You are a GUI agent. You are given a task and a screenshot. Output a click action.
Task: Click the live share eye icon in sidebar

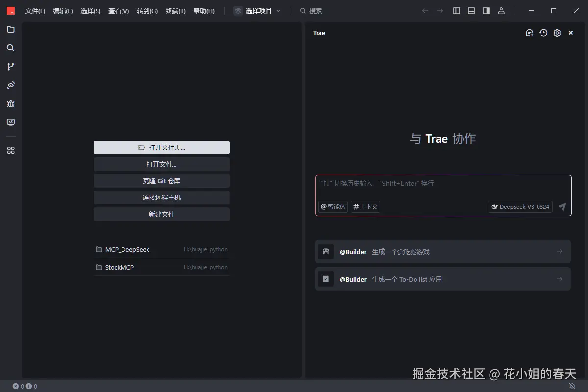click(11, 85)
